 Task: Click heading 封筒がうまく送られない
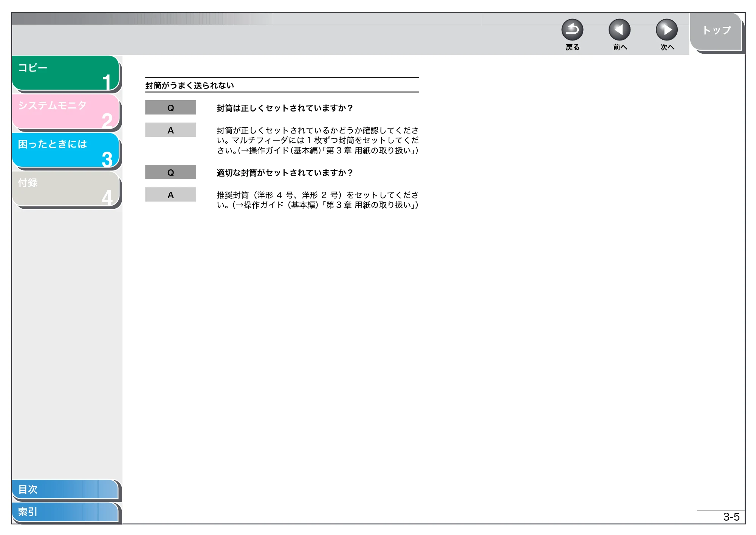190,85
